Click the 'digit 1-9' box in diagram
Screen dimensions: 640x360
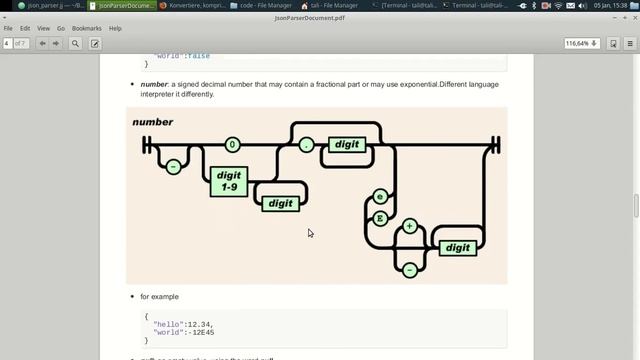229,181
